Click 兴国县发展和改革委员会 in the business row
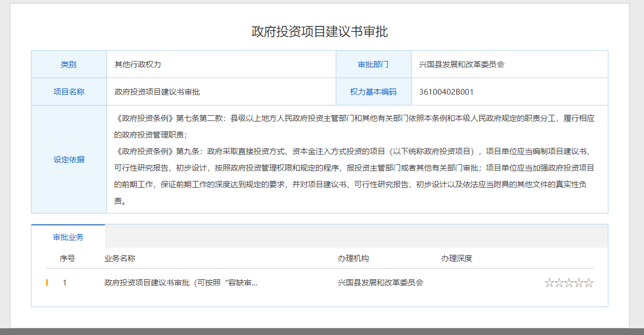The image size is (644, 335). 381,283
